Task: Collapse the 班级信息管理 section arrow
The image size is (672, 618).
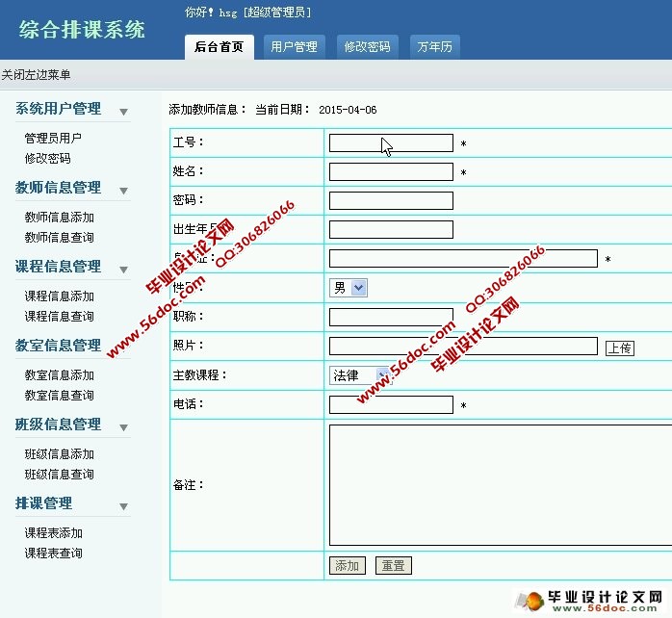Action: 124,427
